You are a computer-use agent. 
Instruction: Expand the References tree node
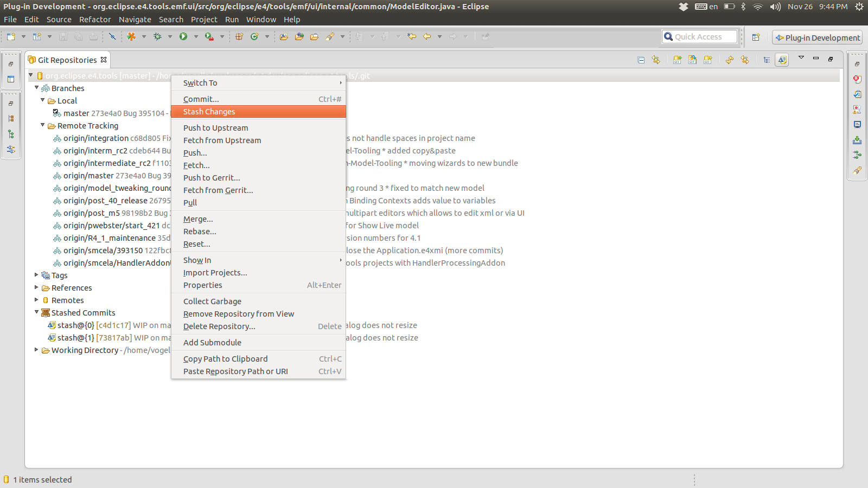tap(37, 287)
